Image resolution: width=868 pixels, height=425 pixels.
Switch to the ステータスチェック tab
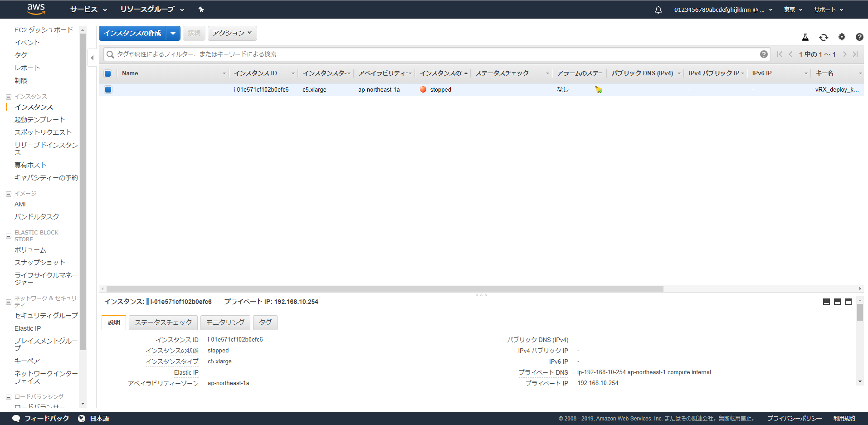[x=163, y=322]
